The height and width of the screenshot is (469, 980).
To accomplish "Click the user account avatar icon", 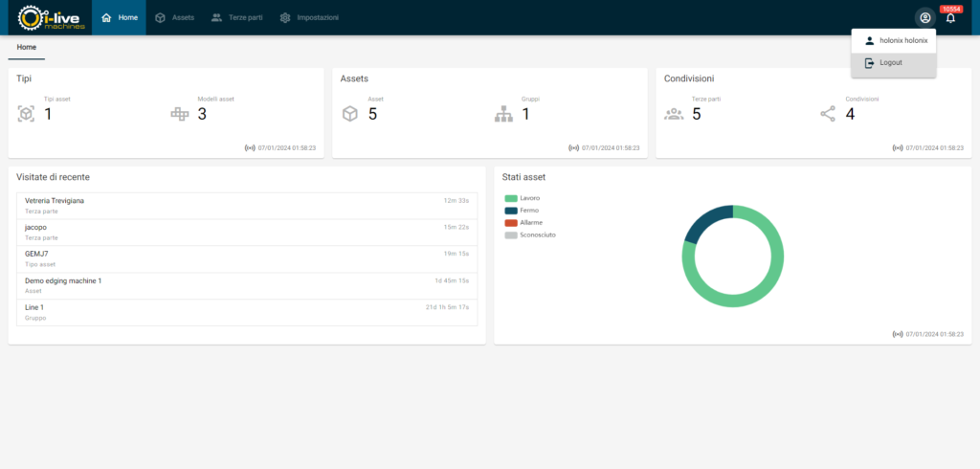I will [924, 18].
